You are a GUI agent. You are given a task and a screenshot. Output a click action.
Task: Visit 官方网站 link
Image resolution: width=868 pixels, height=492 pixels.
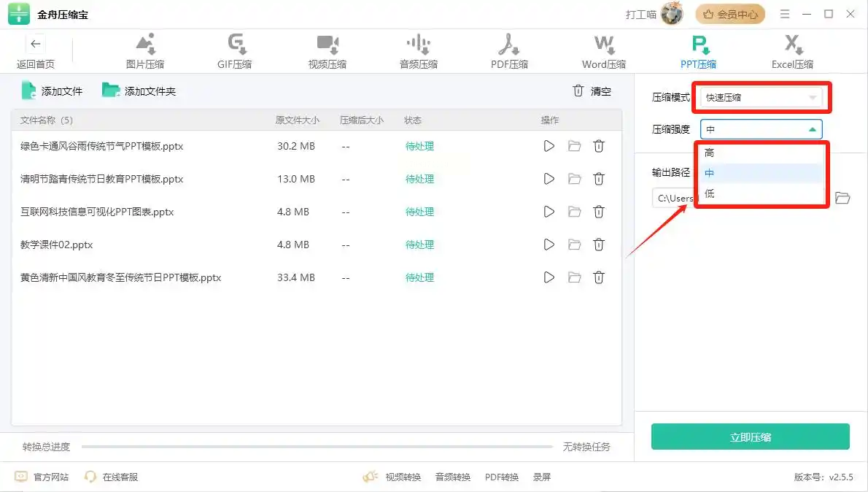tap(42, 477)
